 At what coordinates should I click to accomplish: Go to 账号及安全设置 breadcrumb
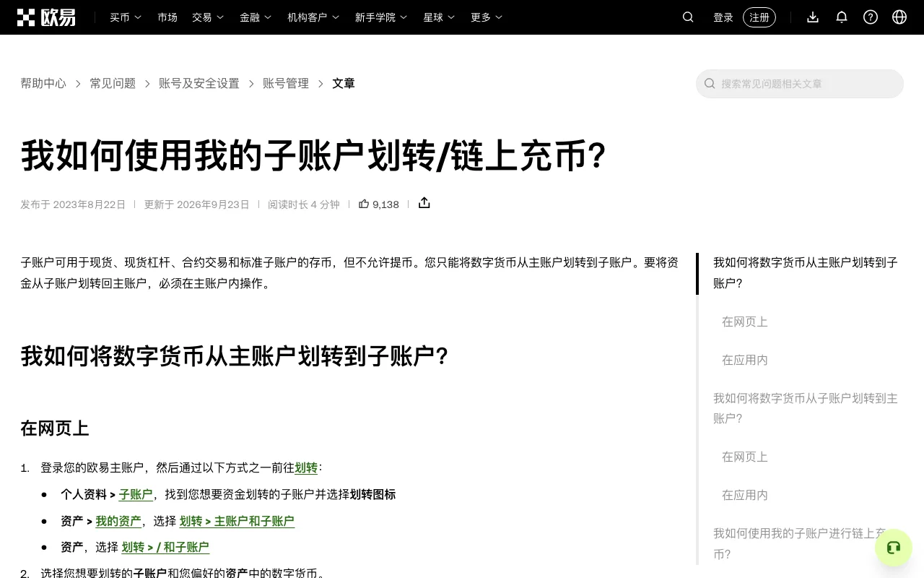pyautogui.click(x=199, y=84)
